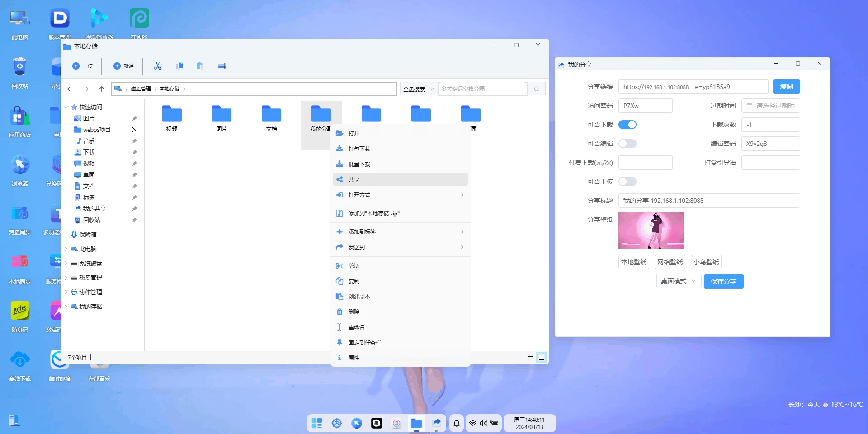This screenshot has height=434, width=868.
Task: Open the 桌面模式 dropdown
Action: pyautogui.click(x=678, y=281)
